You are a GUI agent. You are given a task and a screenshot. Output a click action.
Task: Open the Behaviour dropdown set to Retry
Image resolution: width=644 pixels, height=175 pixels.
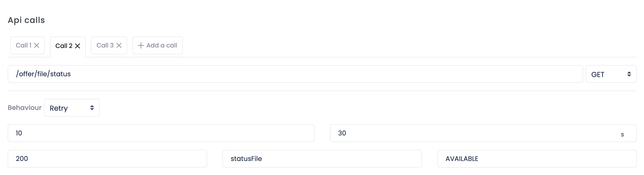point(72,108)
